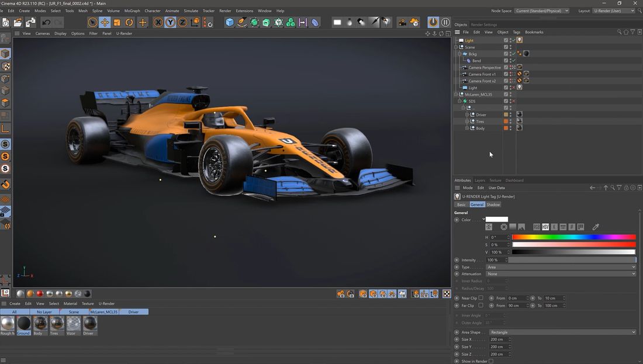Screen dimensions: 643x364
Task: Click the hue gradient slider in the Attributes panel
Action: click(573, 237)
